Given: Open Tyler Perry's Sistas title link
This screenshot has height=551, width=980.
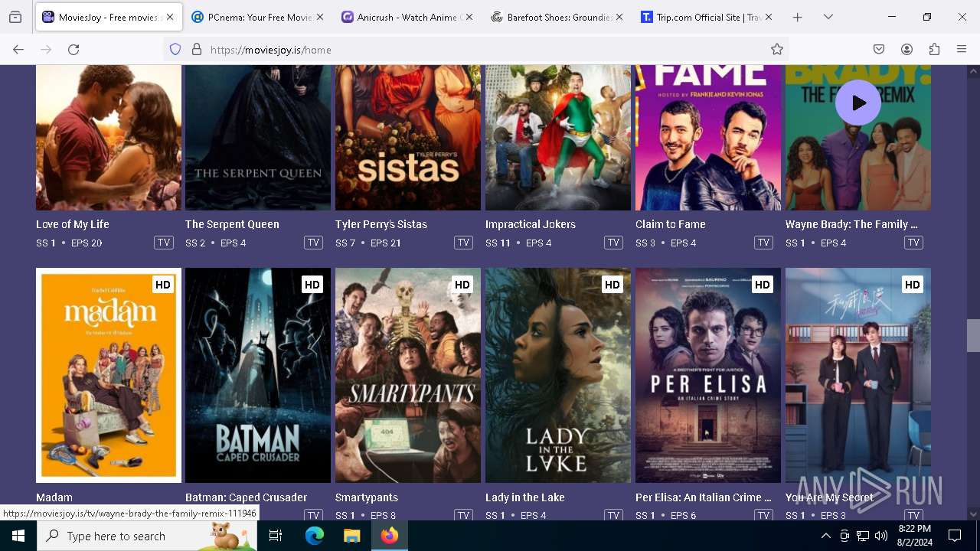Looking at the screenshot, I should 381,224.
